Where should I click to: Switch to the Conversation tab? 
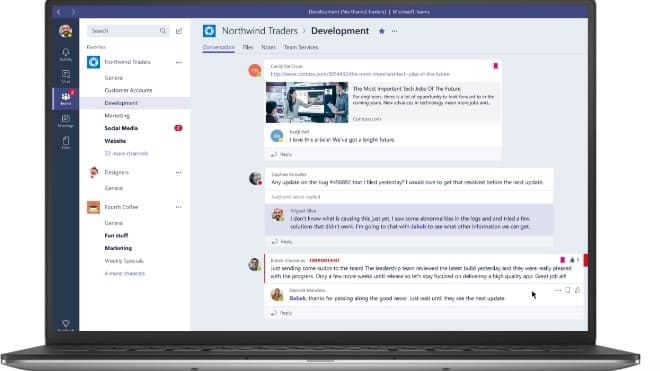[218, 47]
